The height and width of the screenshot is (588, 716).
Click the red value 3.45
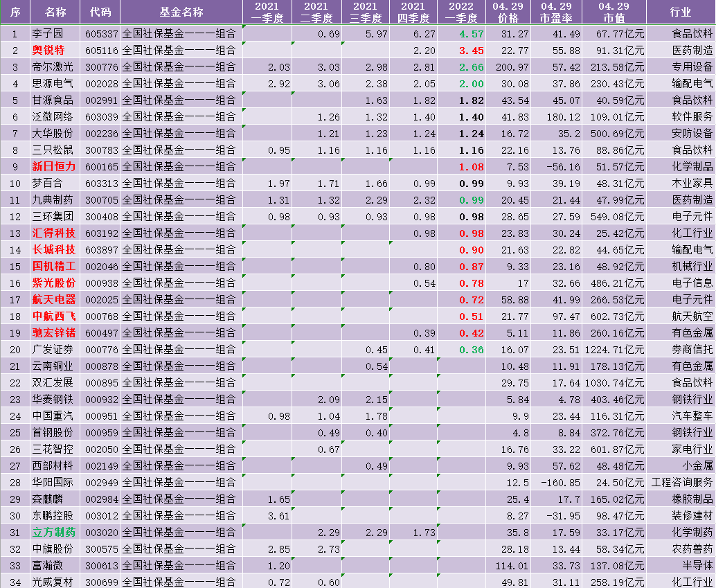pyautogui.click(x=472, y=51)
